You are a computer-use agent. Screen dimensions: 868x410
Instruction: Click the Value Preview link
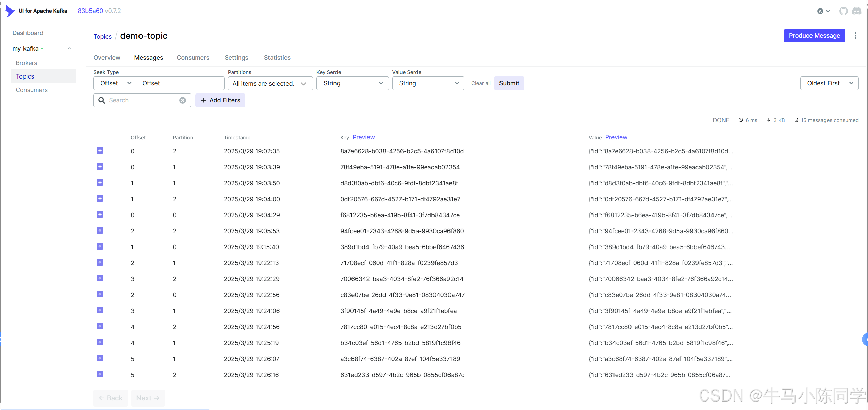click(x=616, y=137)
